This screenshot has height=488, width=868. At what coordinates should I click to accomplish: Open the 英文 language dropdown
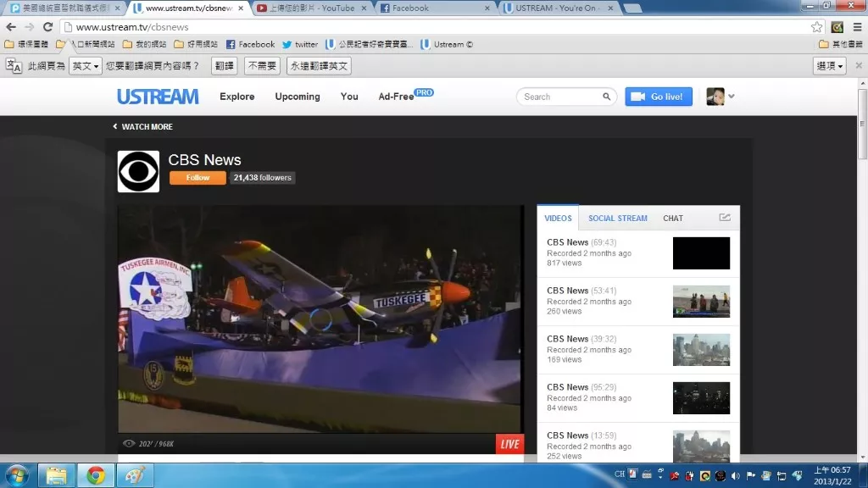coord(86,66)
